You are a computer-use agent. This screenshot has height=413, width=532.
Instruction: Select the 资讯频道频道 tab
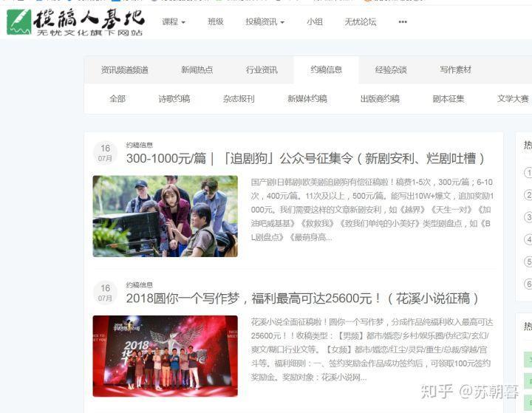point(125,70)
